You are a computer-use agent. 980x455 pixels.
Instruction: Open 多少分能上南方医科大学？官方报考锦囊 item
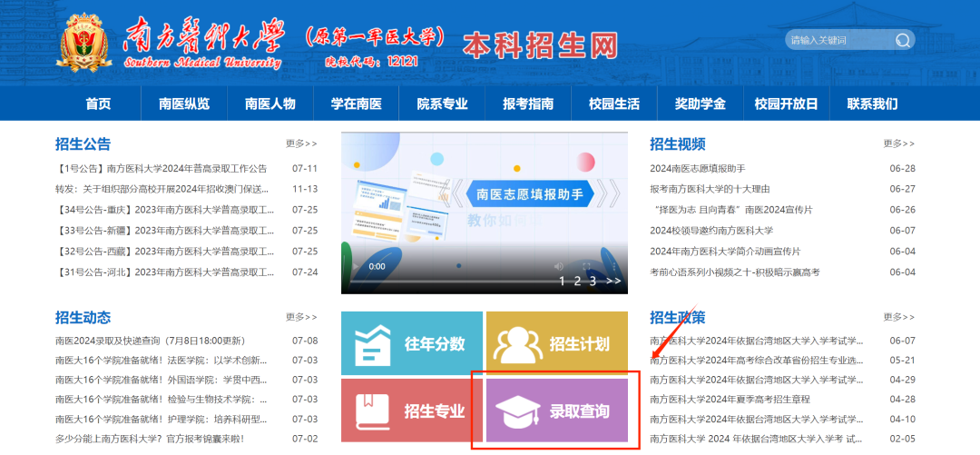[150, 439]
